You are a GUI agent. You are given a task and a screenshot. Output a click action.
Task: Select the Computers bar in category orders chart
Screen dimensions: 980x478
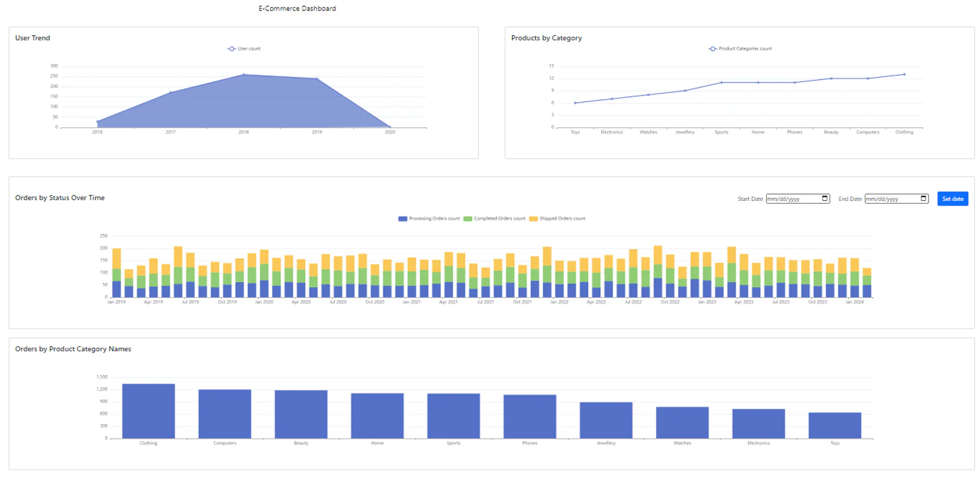click(225, 414)
